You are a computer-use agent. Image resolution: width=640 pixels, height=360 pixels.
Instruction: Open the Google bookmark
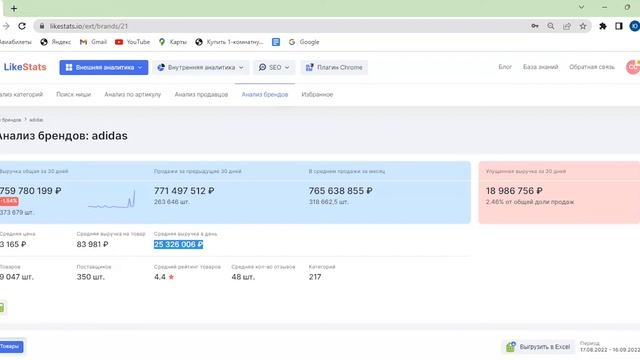304,42
